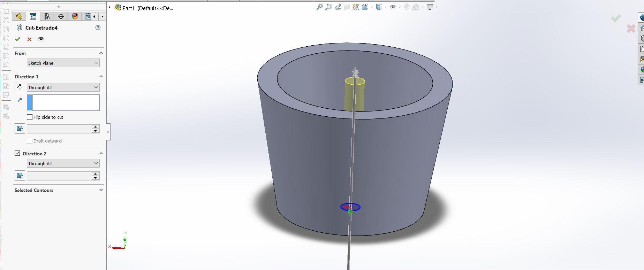Cancel feature via corner red X
Viewport: 644px width, 270px height.
coord(631,29)
